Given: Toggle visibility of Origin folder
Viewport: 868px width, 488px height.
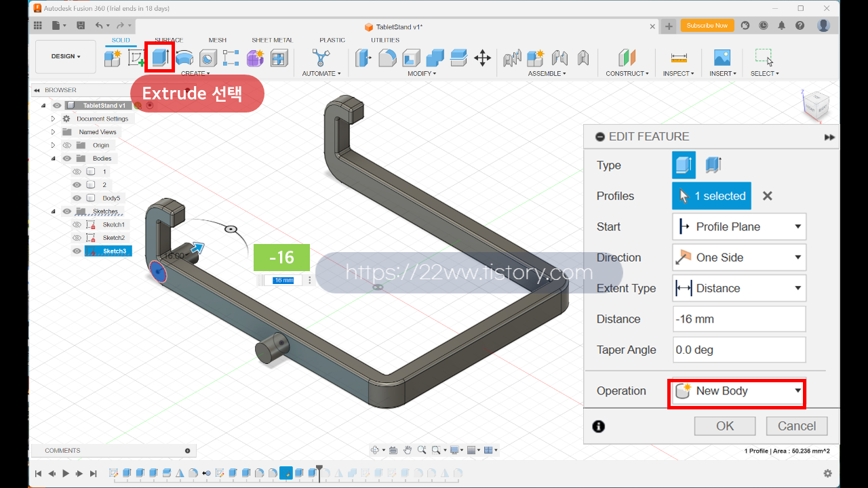Looking at the screenshot, I should 67,145.
